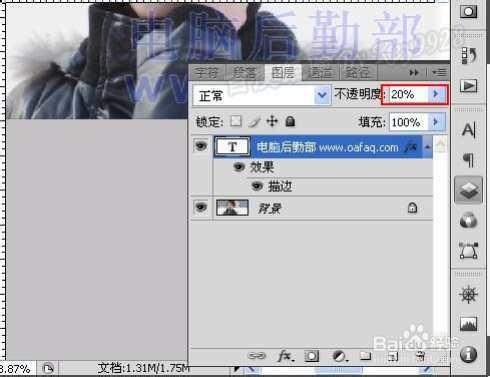Select the 背景 layer name
Screen dimensions: 490x377
coord(270,209)
